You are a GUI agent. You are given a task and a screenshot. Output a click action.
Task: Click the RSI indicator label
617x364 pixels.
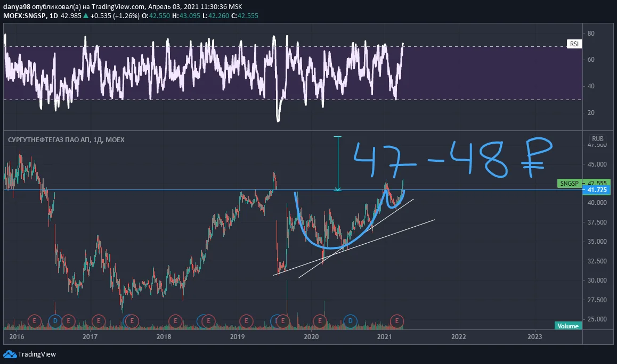pyautogui.click(x=574, y=44)
